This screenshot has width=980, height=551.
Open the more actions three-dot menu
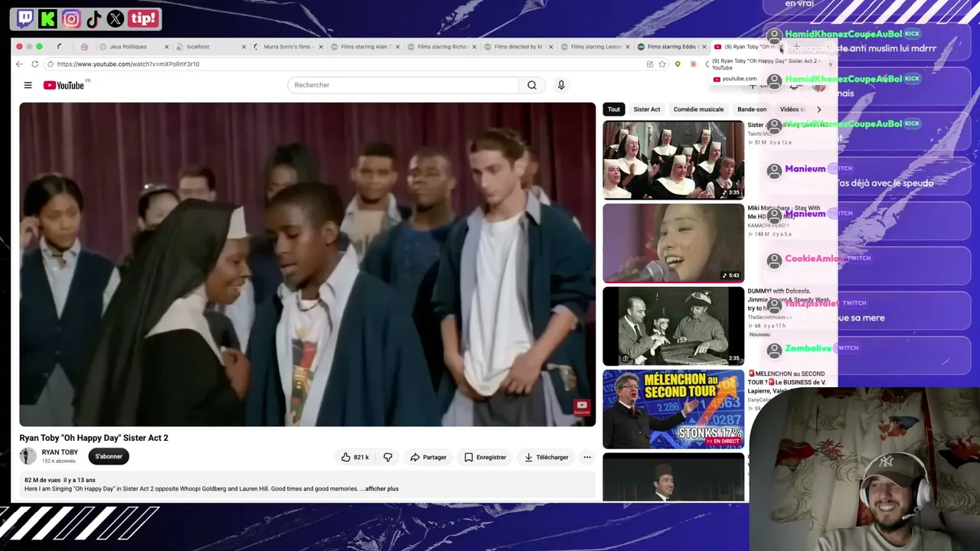[587, 457]
